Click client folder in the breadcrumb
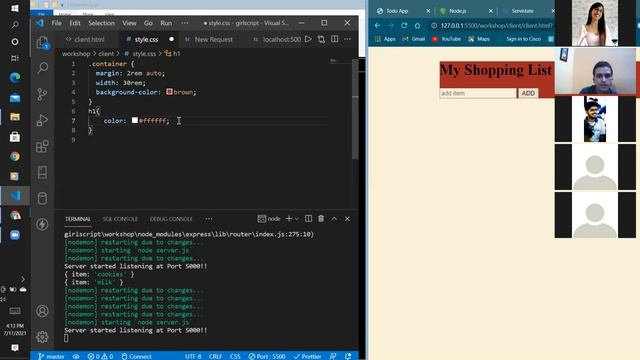 [x=106, y=54]
